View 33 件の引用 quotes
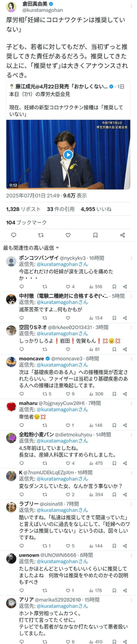137x644 pixels. (61, 209)
